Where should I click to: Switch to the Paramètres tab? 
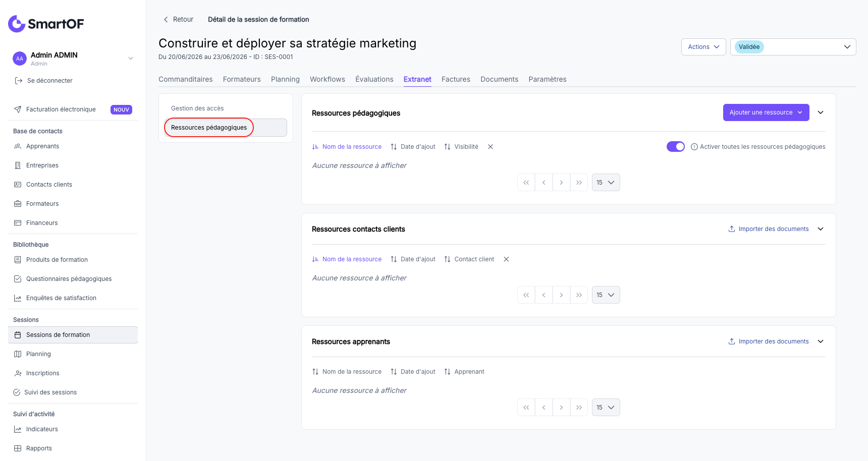click(548, 79)
